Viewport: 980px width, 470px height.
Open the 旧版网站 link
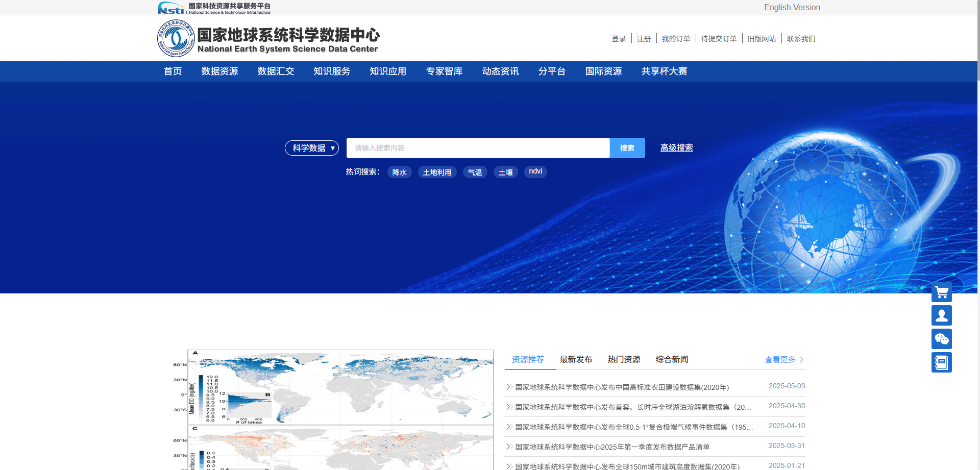(x=762, y=39)
